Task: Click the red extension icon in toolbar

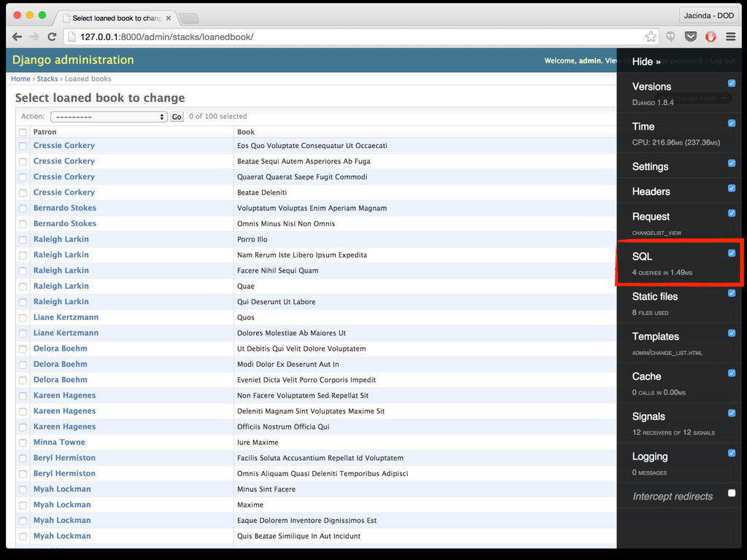Action: [711, 36]
